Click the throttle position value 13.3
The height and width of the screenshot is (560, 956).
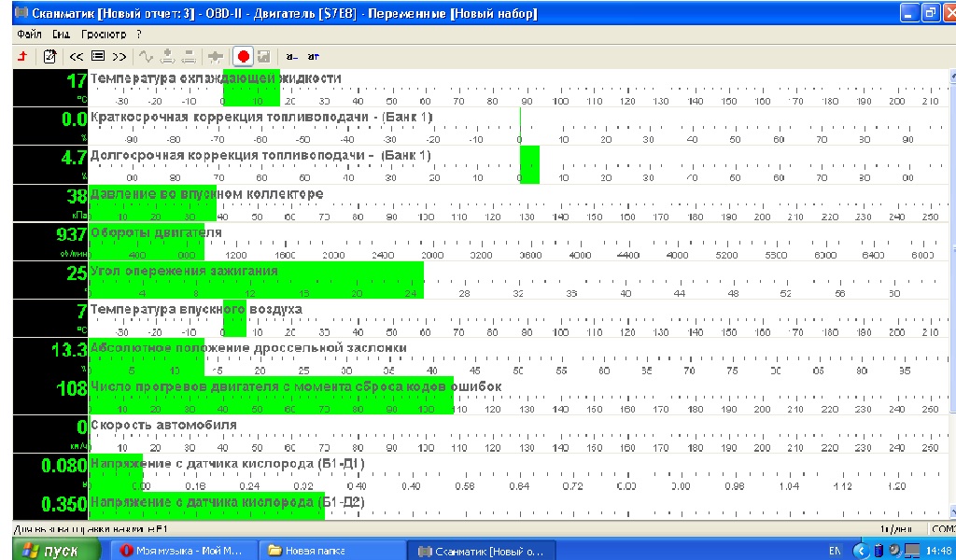(69, 350)
